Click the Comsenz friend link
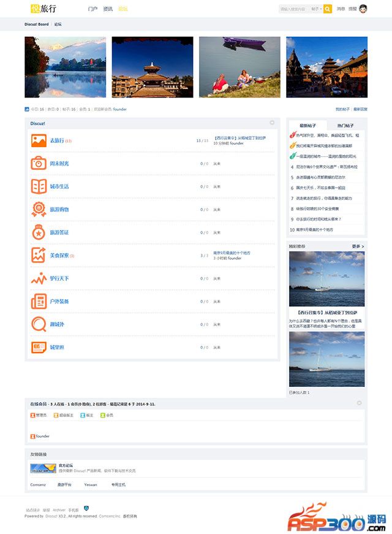This screenshot has width=392, height=534. (x=38, y=484)
